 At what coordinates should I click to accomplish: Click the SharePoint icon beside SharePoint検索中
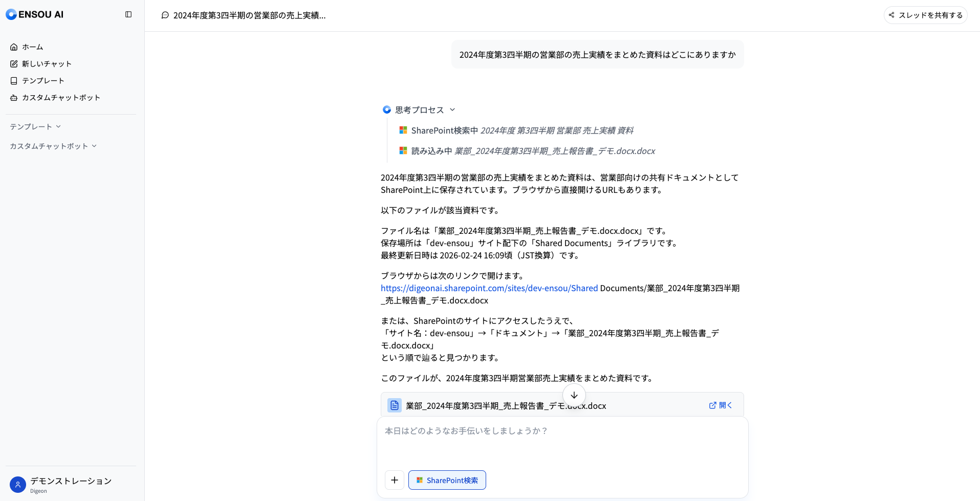pos(403,130)
